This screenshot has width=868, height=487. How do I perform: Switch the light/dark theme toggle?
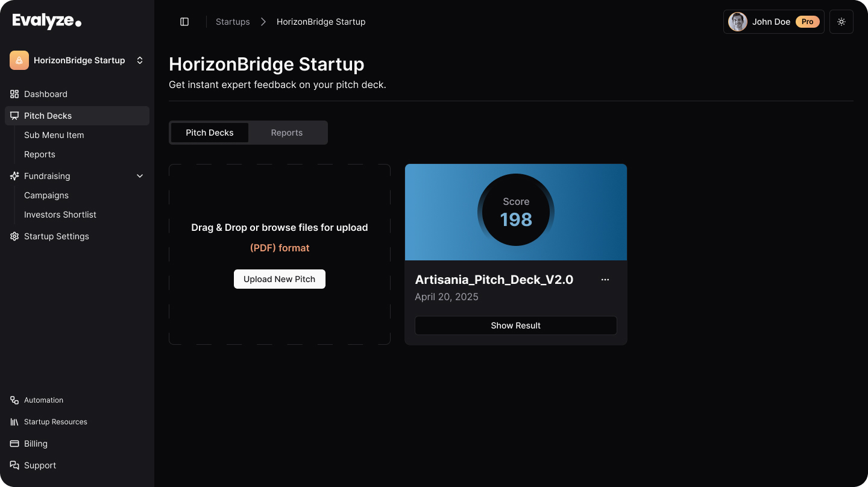[841, 22]
